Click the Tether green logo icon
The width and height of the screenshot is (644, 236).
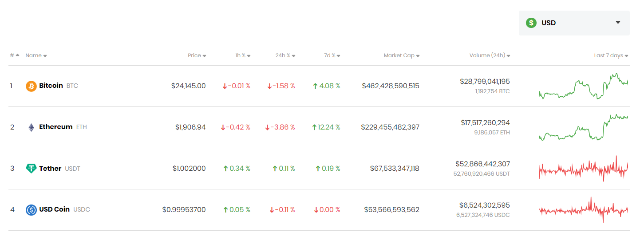pyautogui.click(x=31, y=169)
